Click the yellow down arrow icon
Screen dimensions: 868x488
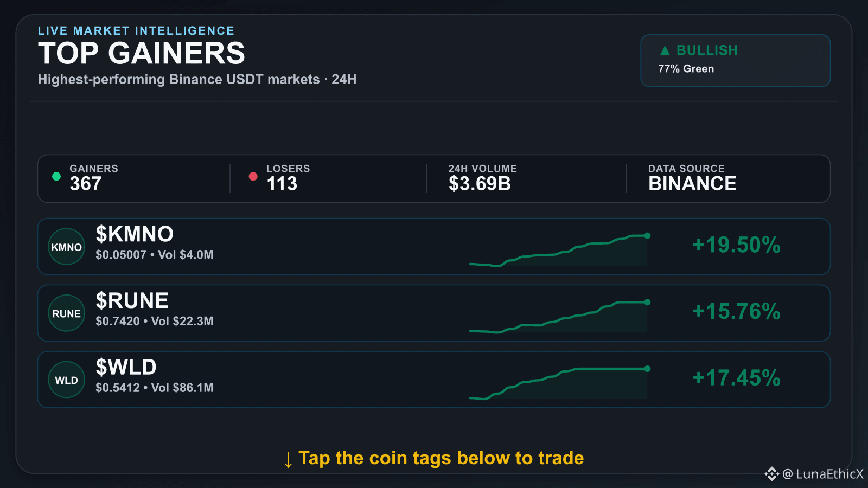(x=289, y=459)
